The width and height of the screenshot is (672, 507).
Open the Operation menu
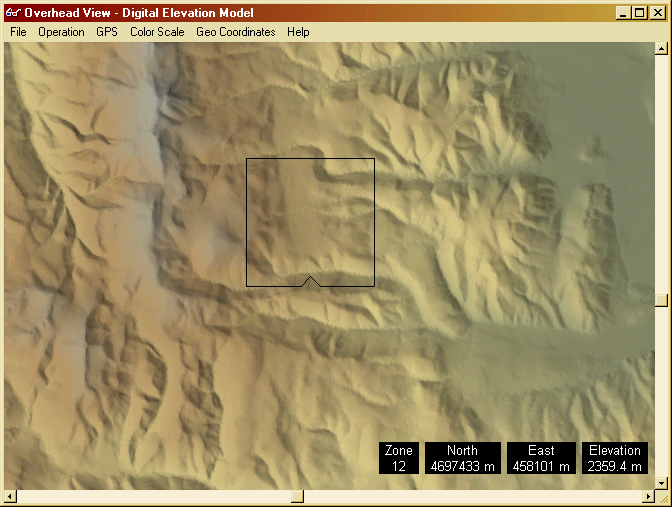click(61, 32)
